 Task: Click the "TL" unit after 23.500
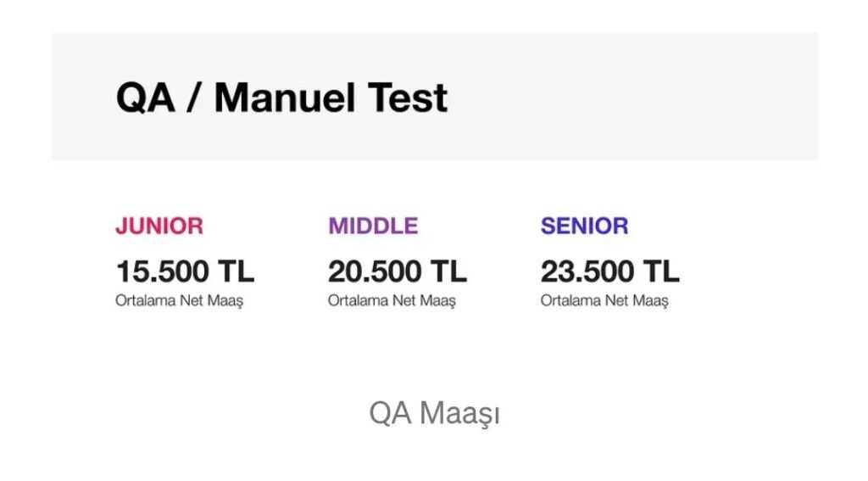click(661, 271)
